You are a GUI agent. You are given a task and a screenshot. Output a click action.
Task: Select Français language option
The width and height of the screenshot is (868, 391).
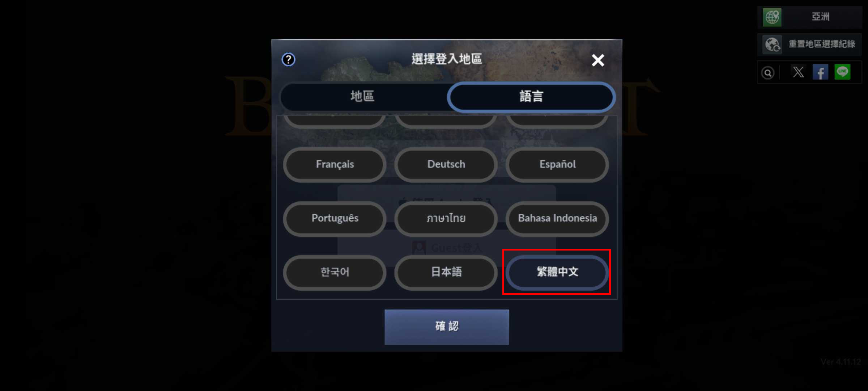coord(335,164)
